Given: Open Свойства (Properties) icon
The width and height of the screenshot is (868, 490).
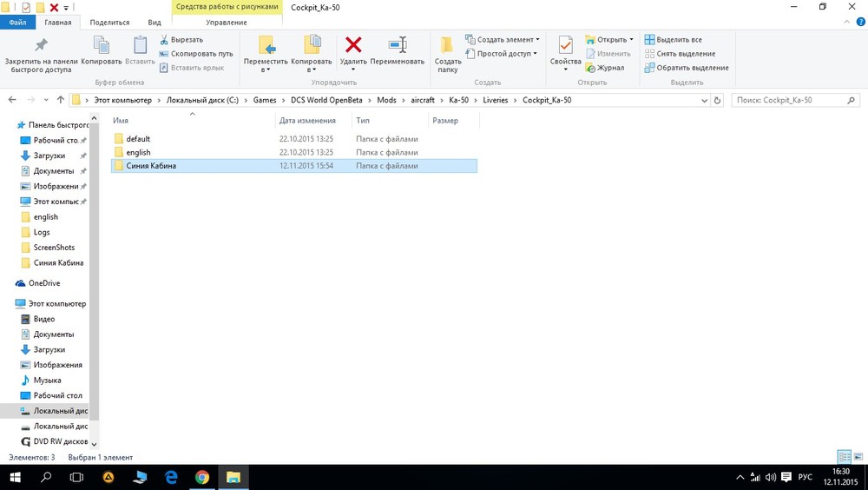Looking at the screenshot, I should [565, 53].
